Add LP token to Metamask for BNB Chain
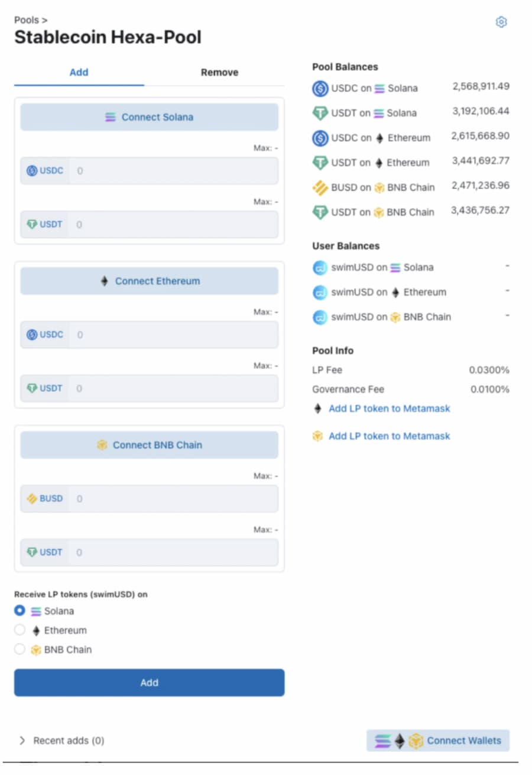 (389, 436)
